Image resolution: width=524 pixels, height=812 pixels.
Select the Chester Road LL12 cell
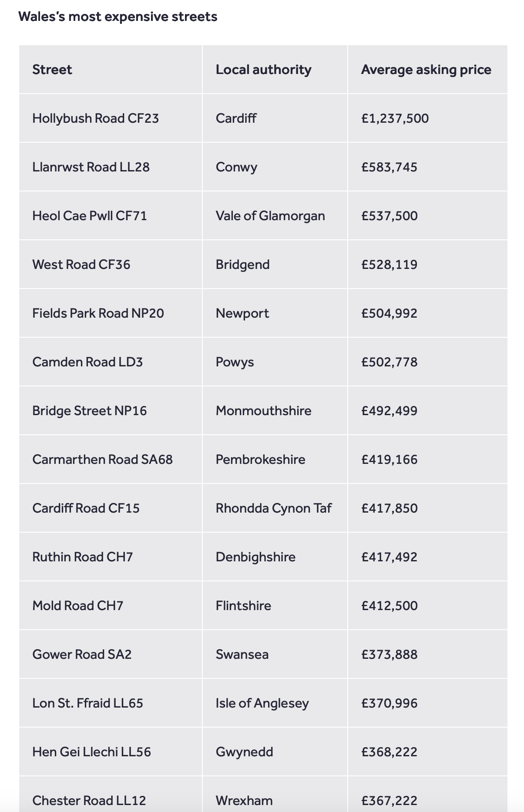tap(89, 801)
